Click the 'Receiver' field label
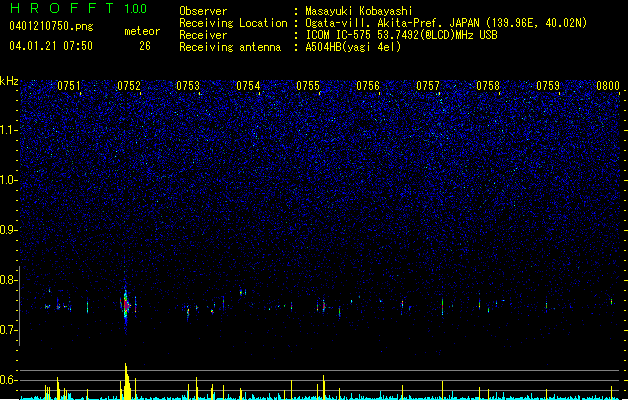This screenshot has width=629, height=400. tap(203, 35)
